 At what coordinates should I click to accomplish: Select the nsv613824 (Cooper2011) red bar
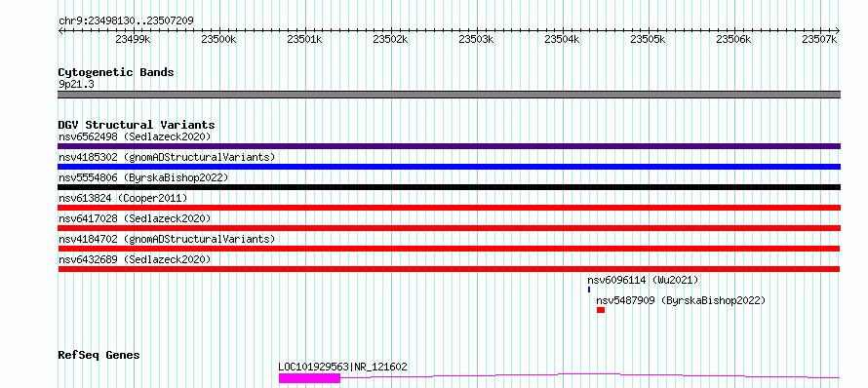click(x=449, y=208)
